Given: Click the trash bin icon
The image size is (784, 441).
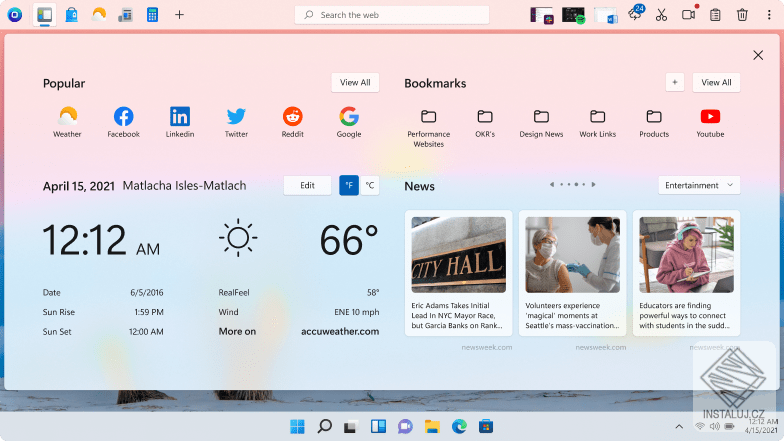Looking at the screenshot, I should tap(742, 15).
